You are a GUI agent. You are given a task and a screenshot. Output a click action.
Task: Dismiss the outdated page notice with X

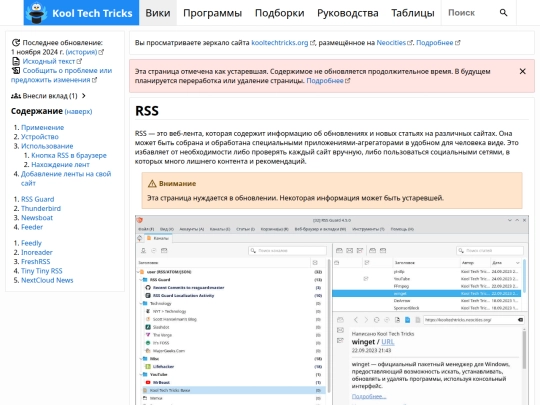click(522, 71)
